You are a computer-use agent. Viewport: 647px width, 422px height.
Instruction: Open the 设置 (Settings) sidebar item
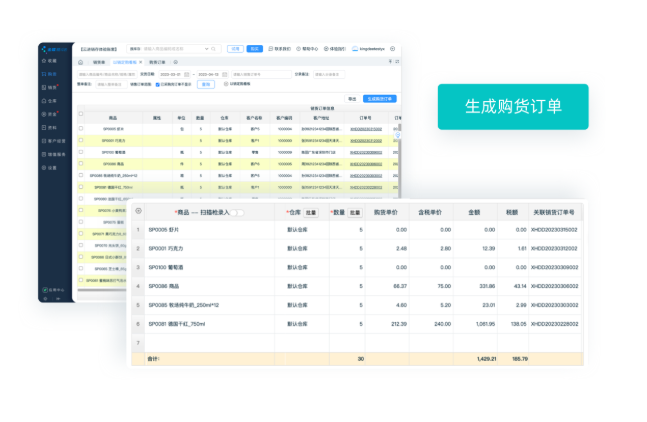(x=51, y=167)
